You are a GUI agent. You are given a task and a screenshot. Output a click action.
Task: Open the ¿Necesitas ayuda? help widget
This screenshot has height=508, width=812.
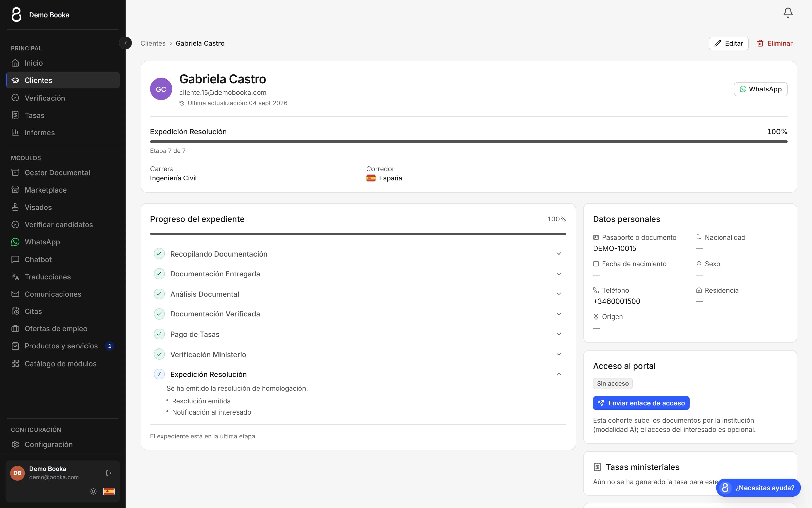[x=758, y=487]
